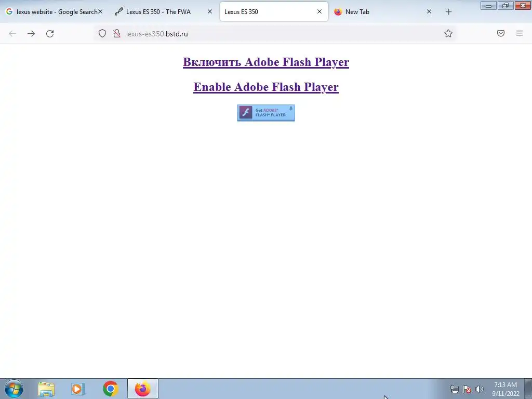Restore down the Firefox window
Viewport: 532px width, 399px height.
(x=506, y=5)
